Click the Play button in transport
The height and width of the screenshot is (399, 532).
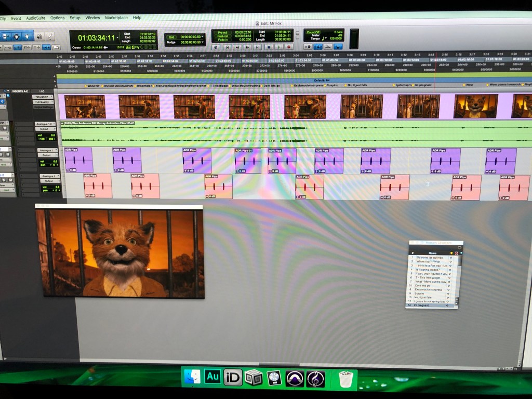tap(278, 47)
